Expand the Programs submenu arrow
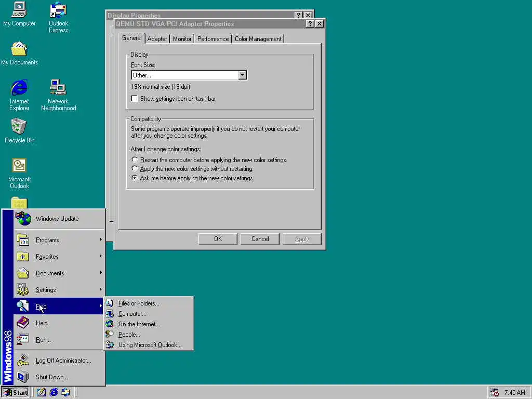The height and width of the screenshot is (399, 532). tap(100, 240)
